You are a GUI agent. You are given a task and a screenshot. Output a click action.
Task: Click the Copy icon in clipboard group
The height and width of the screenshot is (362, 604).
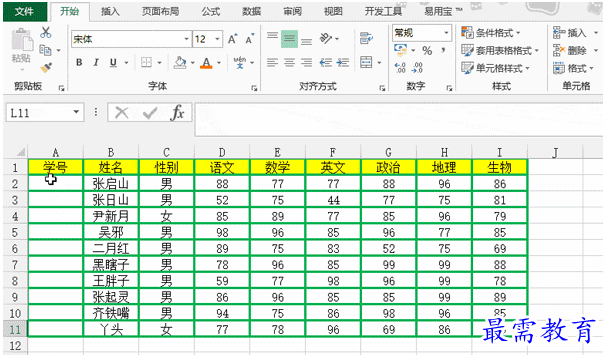click(x=45, y=50)
